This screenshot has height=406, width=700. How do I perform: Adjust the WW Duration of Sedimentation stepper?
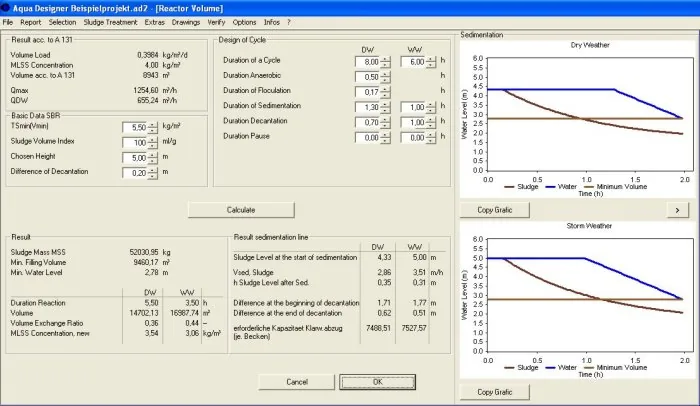[431, 108]
